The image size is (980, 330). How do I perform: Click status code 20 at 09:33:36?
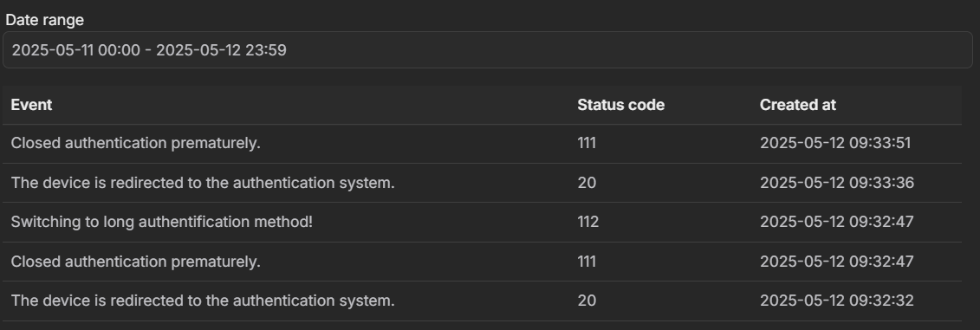pyautogui.click(x=587, y=183)
